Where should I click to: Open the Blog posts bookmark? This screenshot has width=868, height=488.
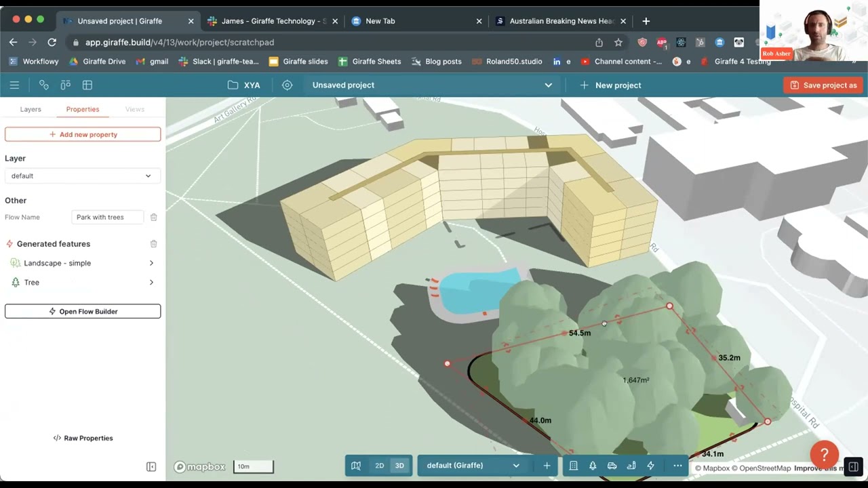coord(437,61)
